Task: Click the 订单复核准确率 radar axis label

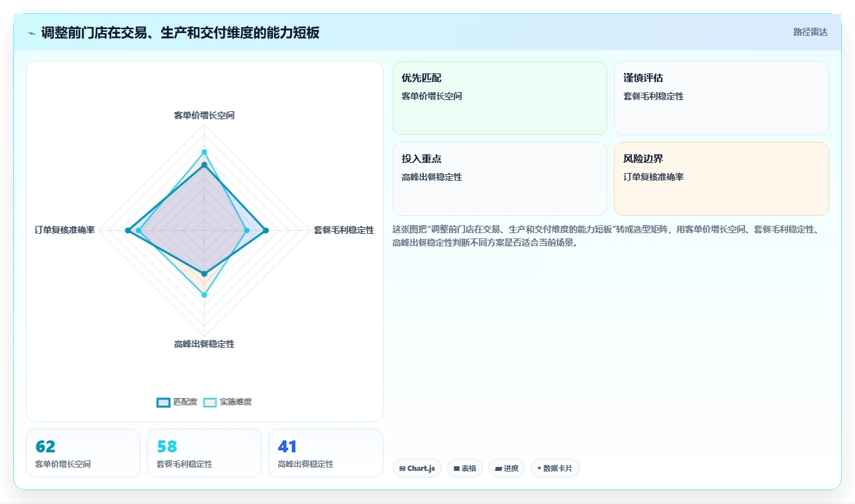Action: tap(64, 230)
